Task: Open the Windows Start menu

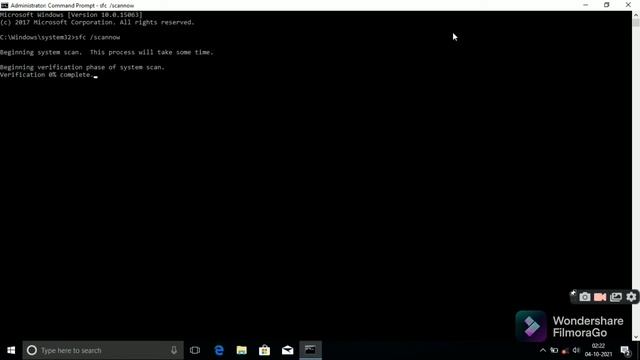Action: pyautogui.click(x=11, y=350)
